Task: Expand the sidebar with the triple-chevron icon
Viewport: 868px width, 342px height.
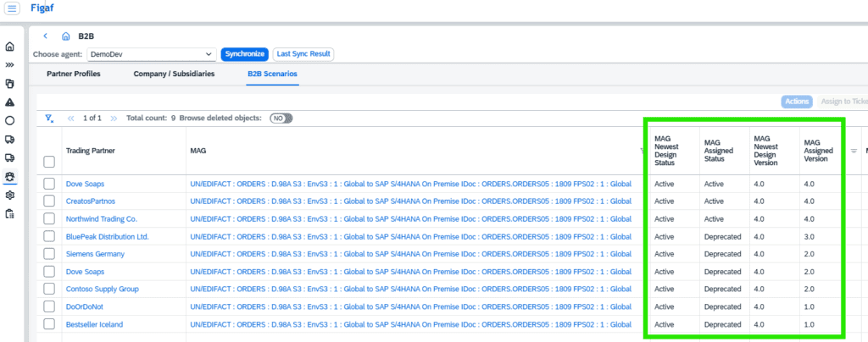Action: [x=9, y=64]
